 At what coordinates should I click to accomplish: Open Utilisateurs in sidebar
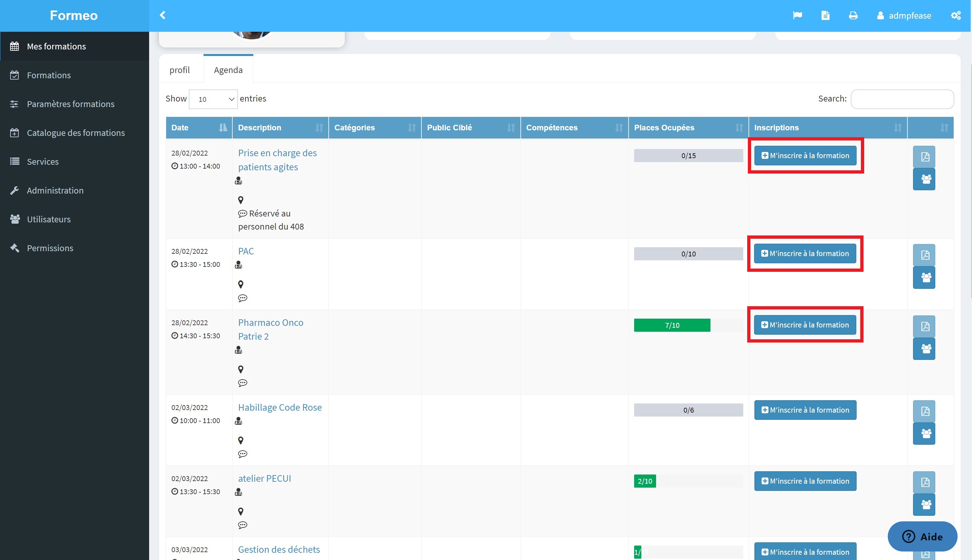[74, 219]
